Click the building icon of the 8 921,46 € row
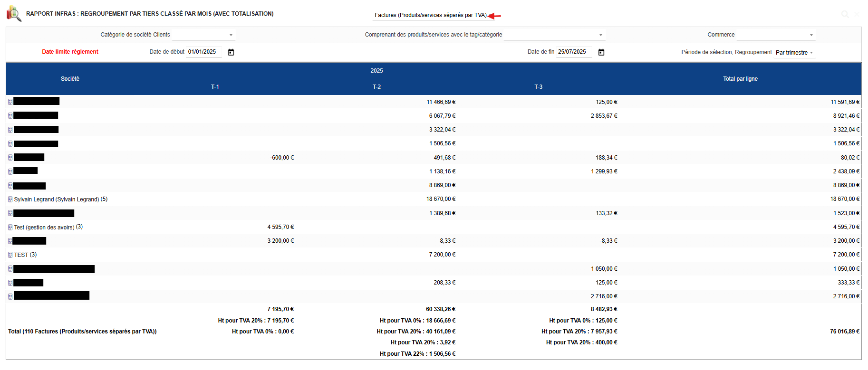 click(10, 115)
